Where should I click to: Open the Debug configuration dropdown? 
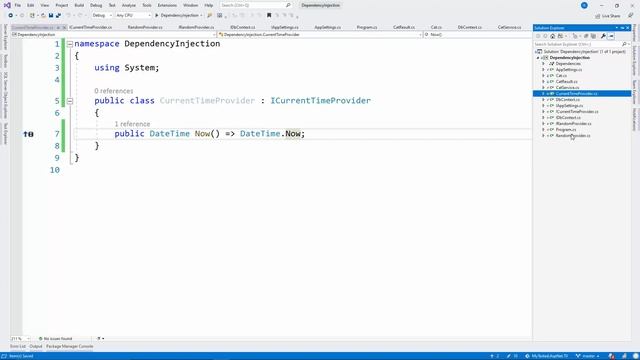[102, 16]
